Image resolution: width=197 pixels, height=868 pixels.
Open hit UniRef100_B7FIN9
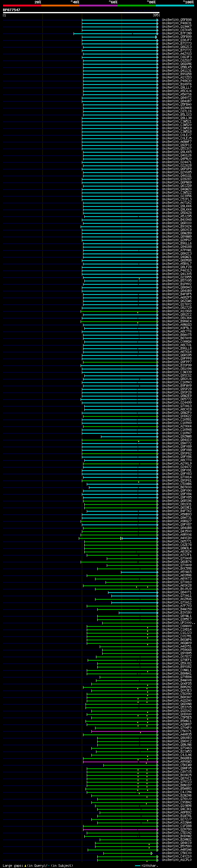[x=176, y=33]
